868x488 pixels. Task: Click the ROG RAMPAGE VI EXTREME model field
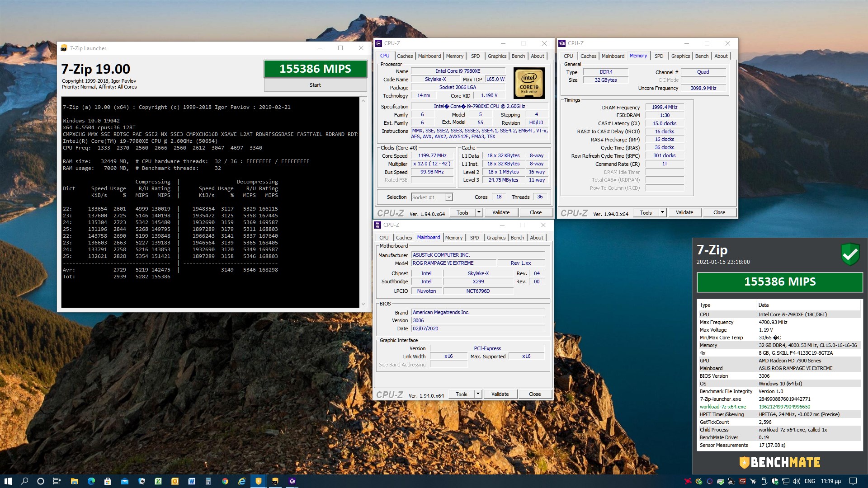click(x=453, y=263)
